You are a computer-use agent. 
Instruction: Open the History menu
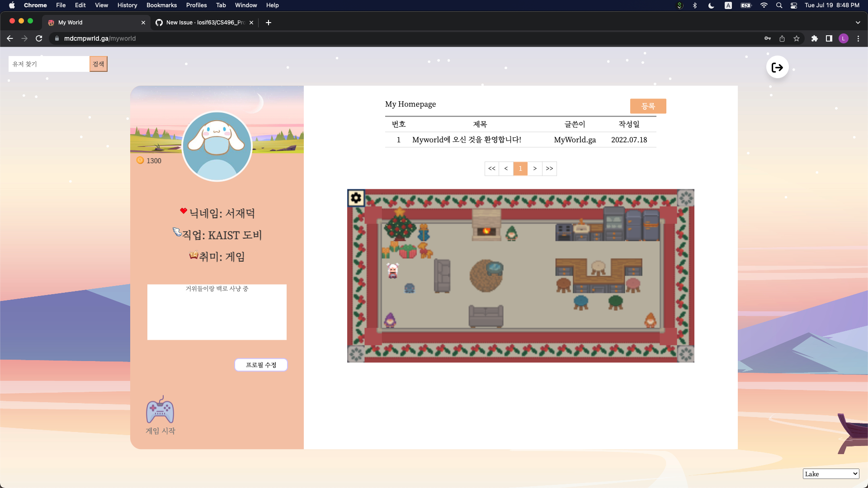pos(127,5)
